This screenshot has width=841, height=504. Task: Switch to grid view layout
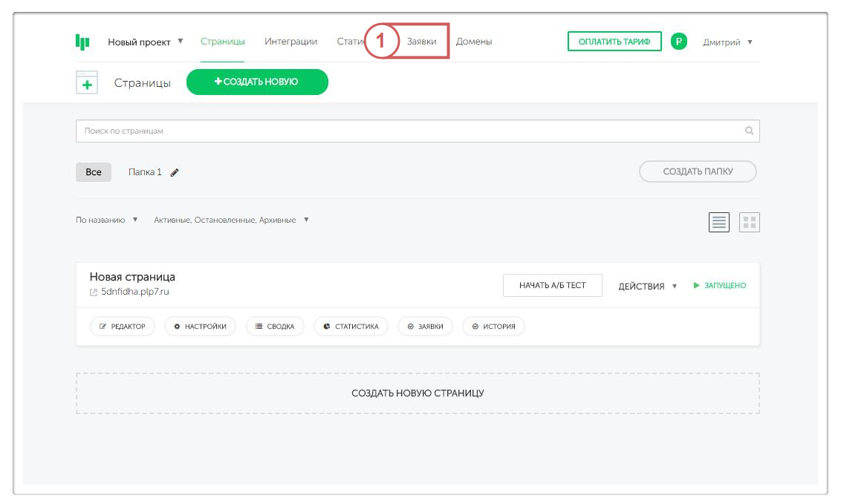pyautogui.click(x=750, y=222)
